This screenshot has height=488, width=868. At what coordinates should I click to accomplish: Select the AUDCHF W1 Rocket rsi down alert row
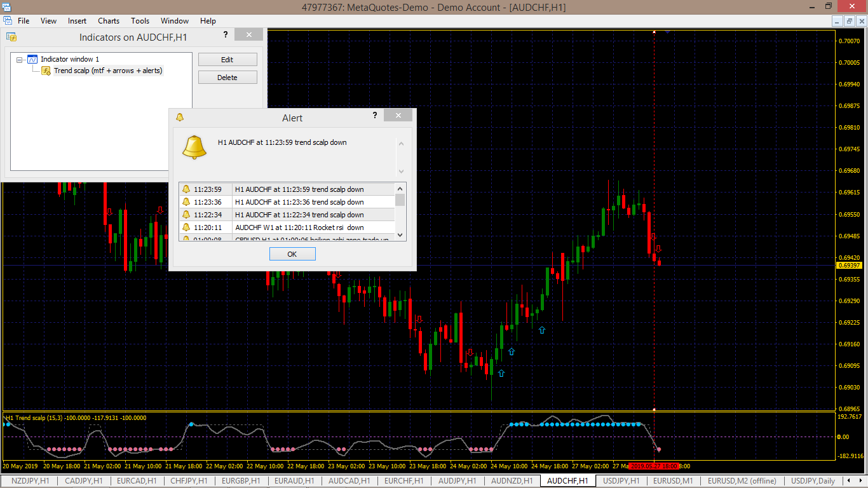[287, 227]
